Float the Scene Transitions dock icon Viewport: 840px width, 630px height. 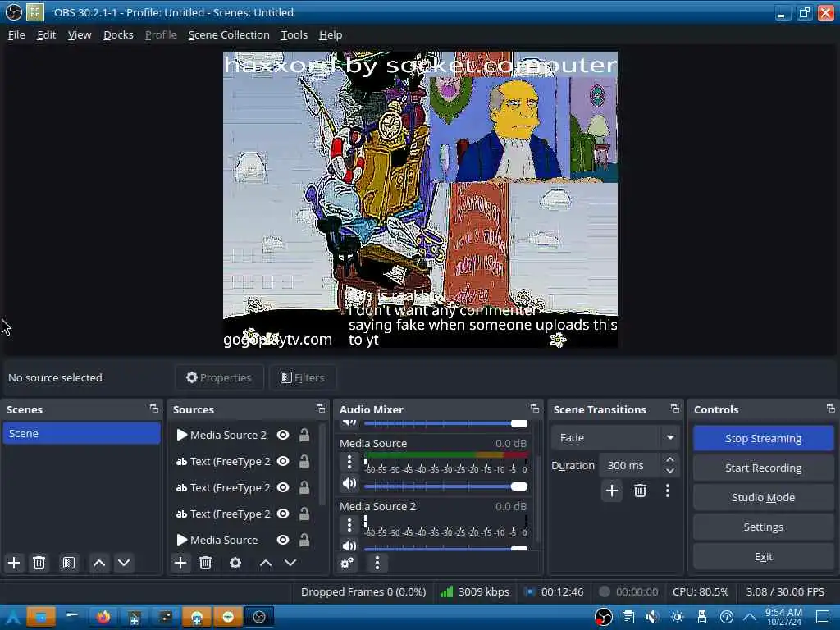point(675,409)
